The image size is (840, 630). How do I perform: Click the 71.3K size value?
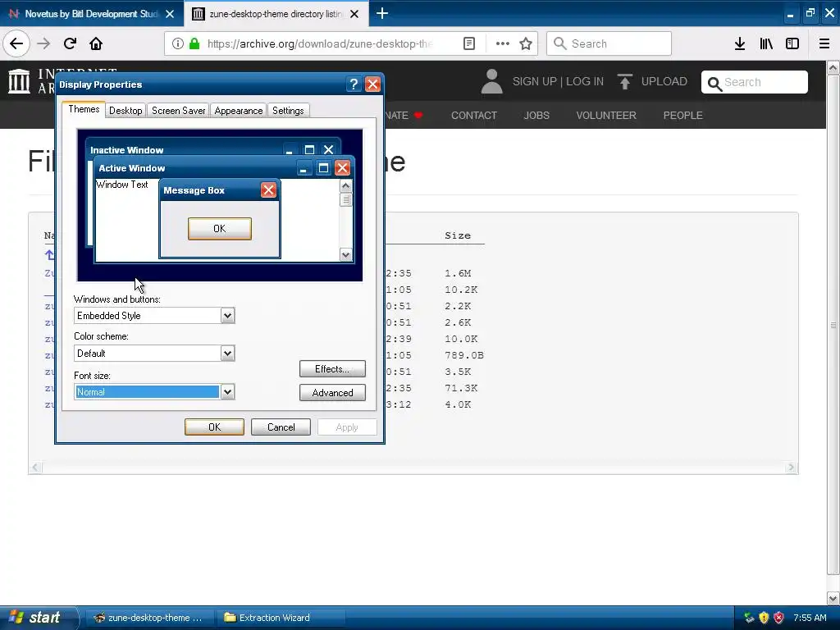coord(461,388)
